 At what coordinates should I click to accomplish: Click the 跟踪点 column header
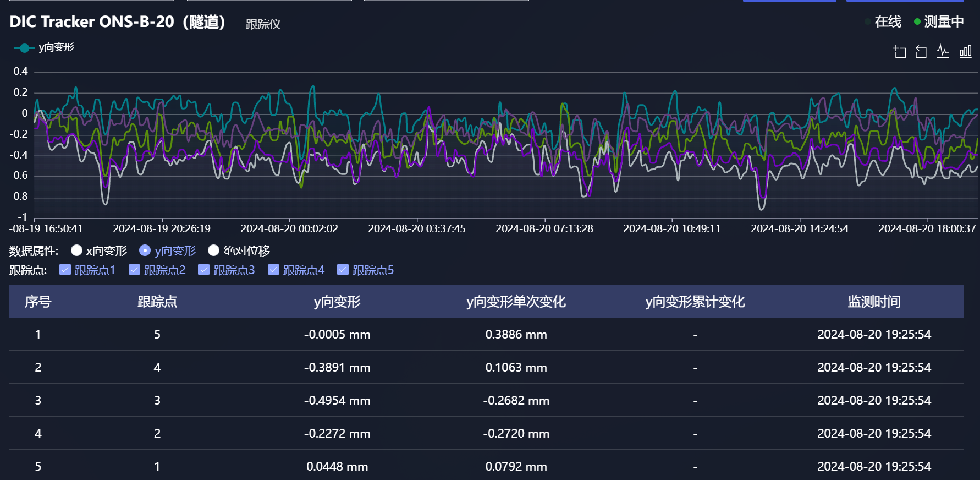point(157,302)
